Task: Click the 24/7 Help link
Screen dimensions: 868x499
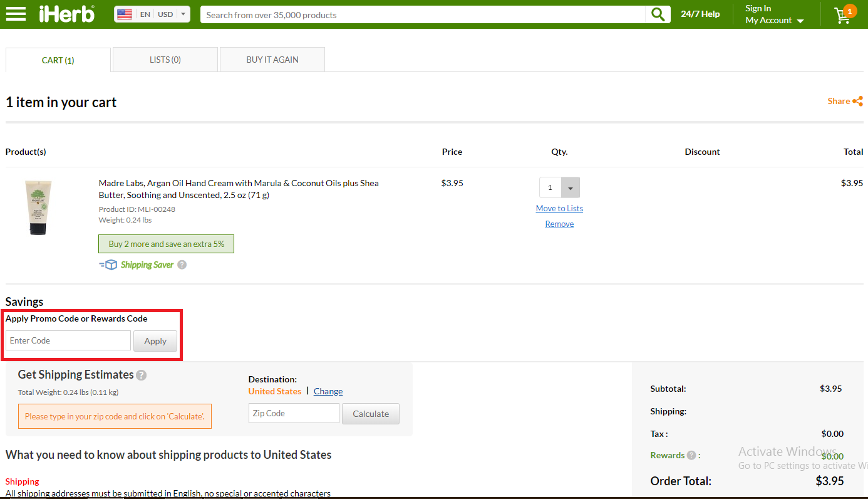Action: 700,14
